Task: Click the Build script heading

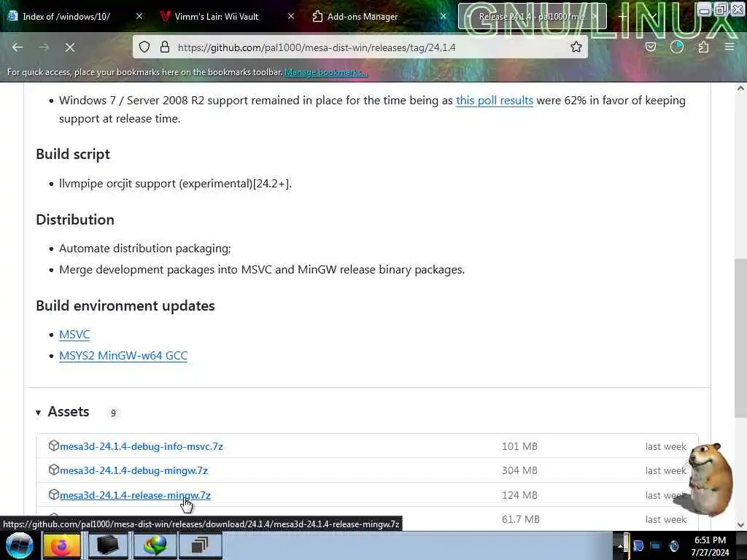Action: coord(73,155)
